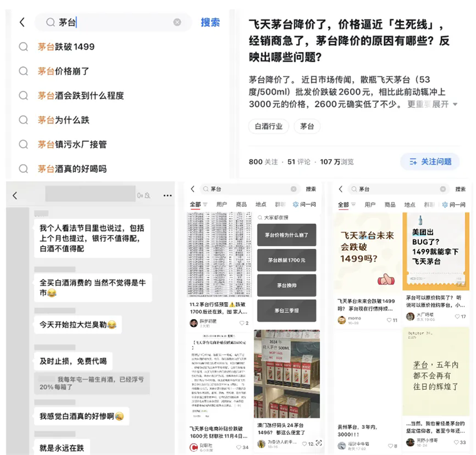Switch to 商品 tab in the rightmost panel
Viewport: 476px width, 455px height.
390,205
